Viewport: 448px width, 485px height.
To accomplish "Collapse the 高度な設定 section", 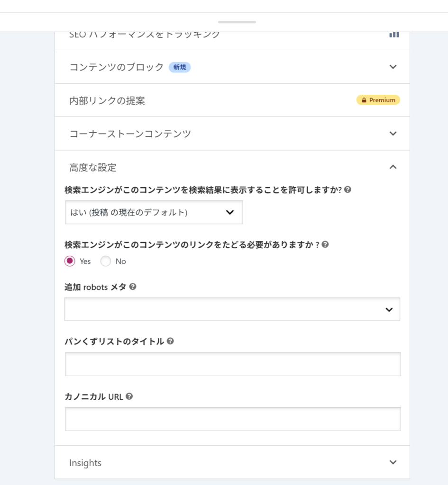I will pyautogui.click(x=393, y=167).
